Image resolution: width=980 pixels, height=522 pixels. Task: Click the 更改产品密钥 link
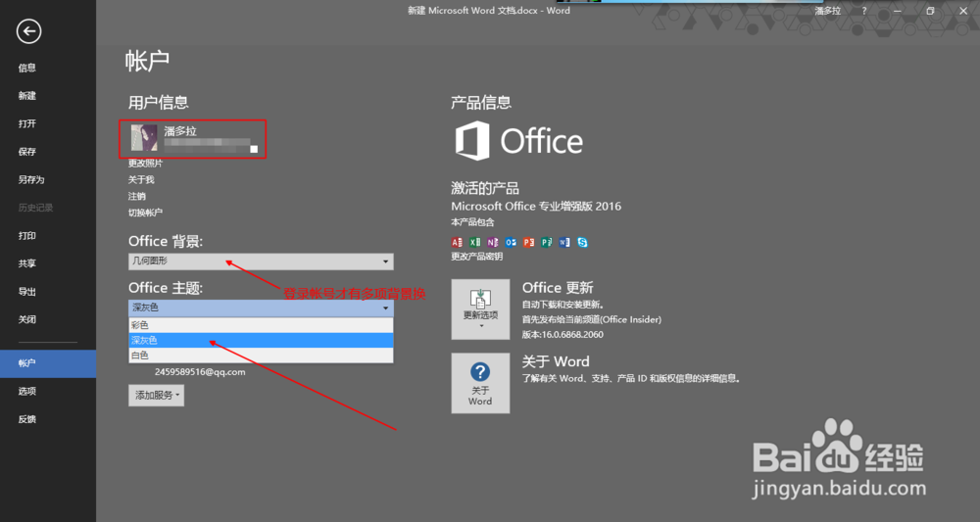click(x=477, y=257)
